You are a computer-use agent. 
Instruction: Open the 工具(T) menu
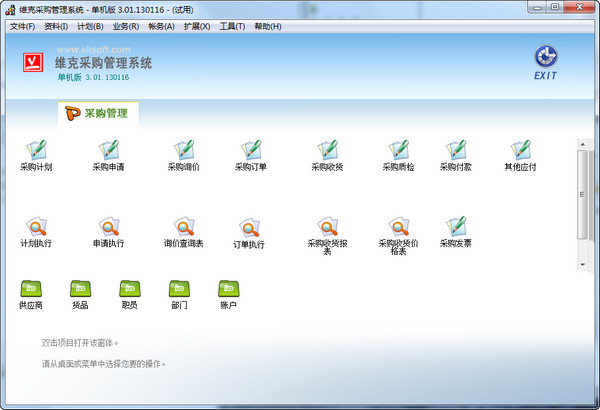[x=232, y=26]
